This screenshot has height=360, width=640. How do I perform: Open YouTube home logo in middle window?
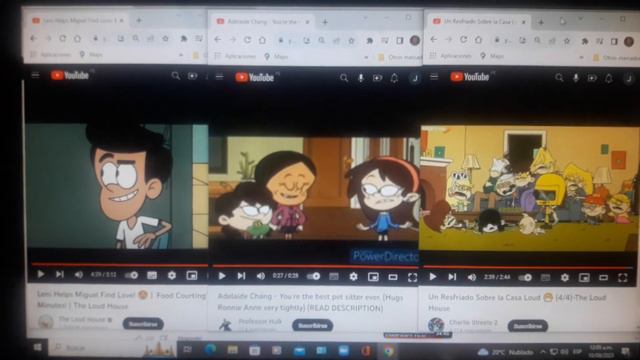[x=255, y=77]
